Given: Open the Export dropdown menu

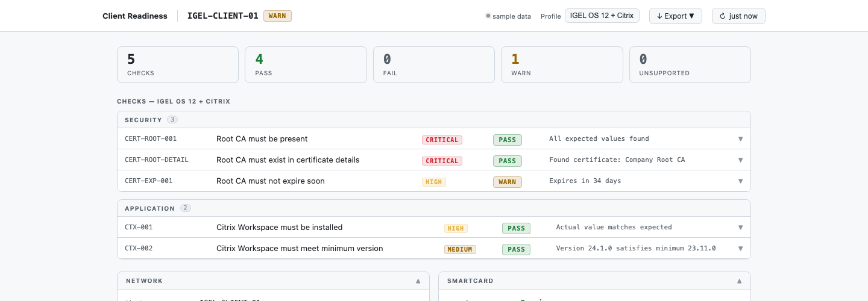Looking at the screenshot, I should 675,16.
